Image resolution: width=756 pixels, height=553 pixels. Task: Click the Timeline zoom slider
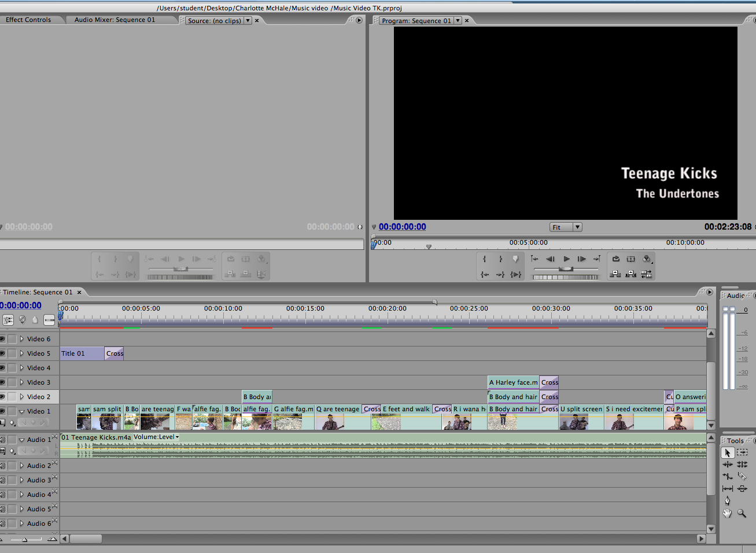[x=24, y=539]
